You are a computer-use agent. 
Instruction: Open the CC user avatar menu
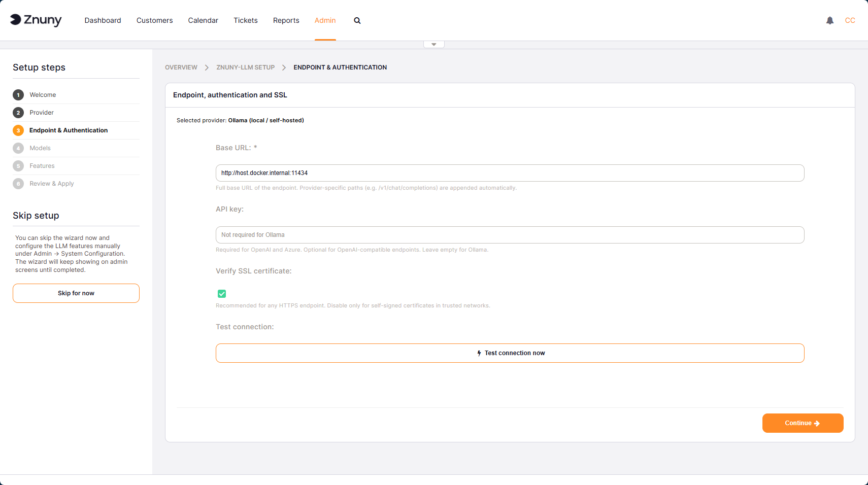[850, 21]
